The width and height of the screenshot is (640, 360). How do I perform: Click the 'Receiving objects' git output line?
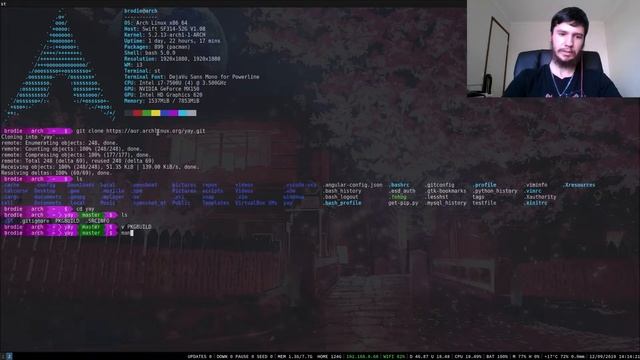coord(100,167)
